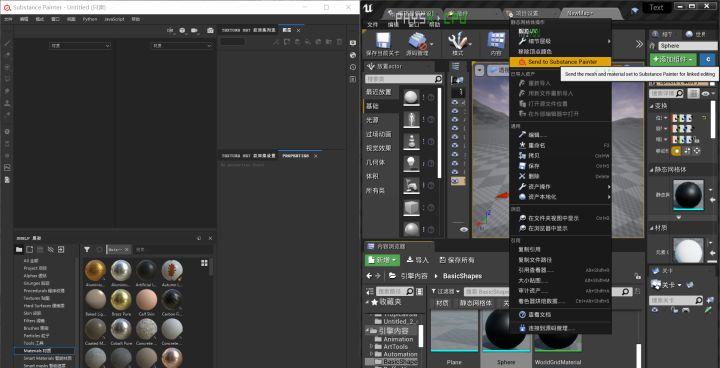The height and width of the screenshot is (368, 720).
Task: Click the navigate back arrow in content browser
Action: click(x=369, y=276)
